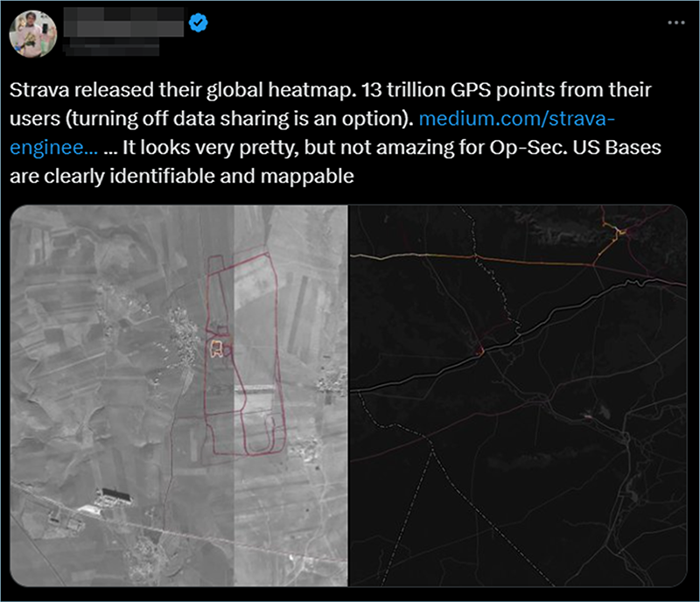Open the grayscale satellite image with red tracks

pos(178,395)
